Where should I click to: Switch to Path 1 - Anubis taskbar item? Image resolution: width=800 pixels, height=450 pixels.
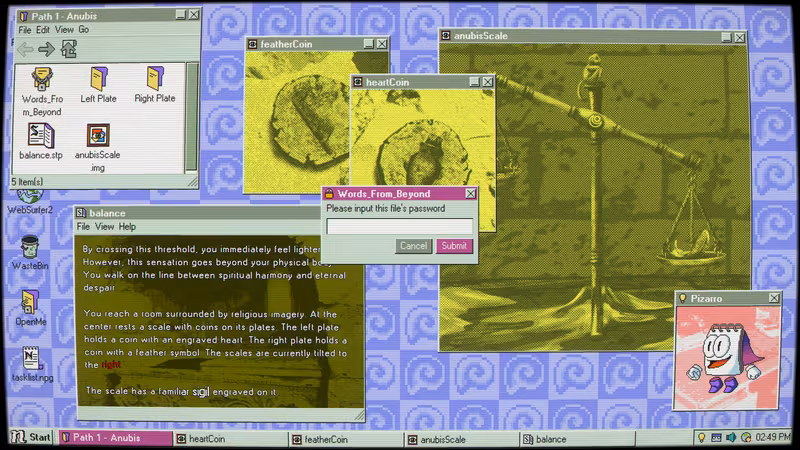click(115, 438)
